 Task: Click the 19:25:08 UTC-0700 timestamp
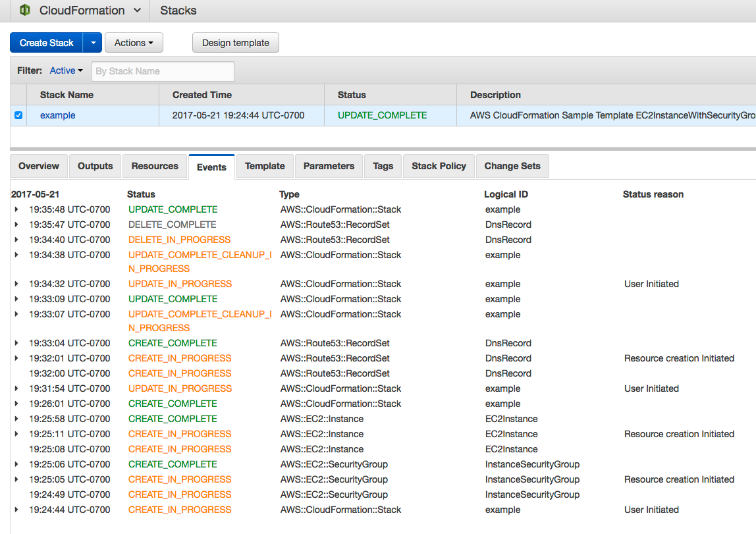tap(69, 449)
